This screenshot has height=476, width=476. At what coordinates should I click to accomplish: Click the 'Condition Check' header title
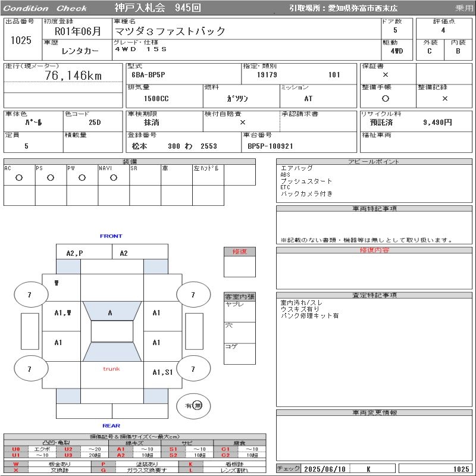[45, 8]
